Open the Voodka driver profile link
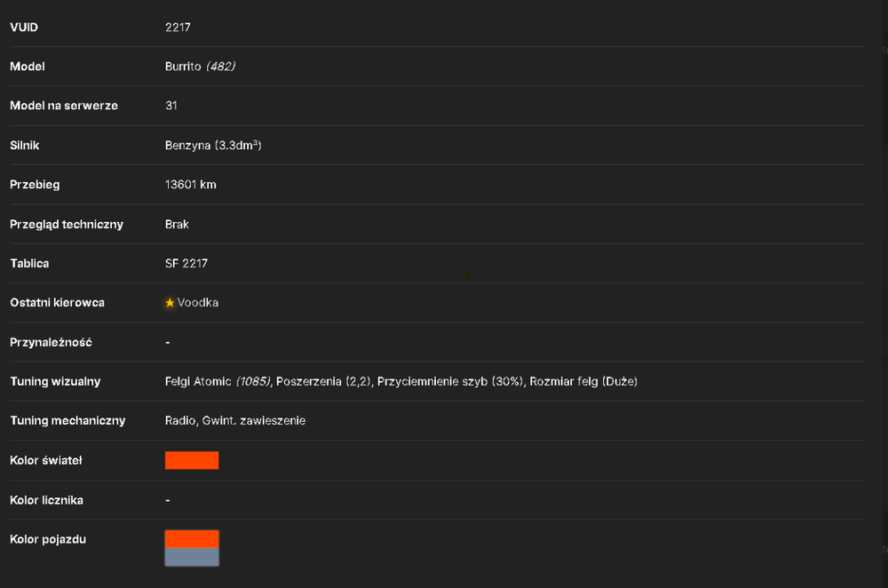The width and height of the screenshot is (888, 588). 198,303
